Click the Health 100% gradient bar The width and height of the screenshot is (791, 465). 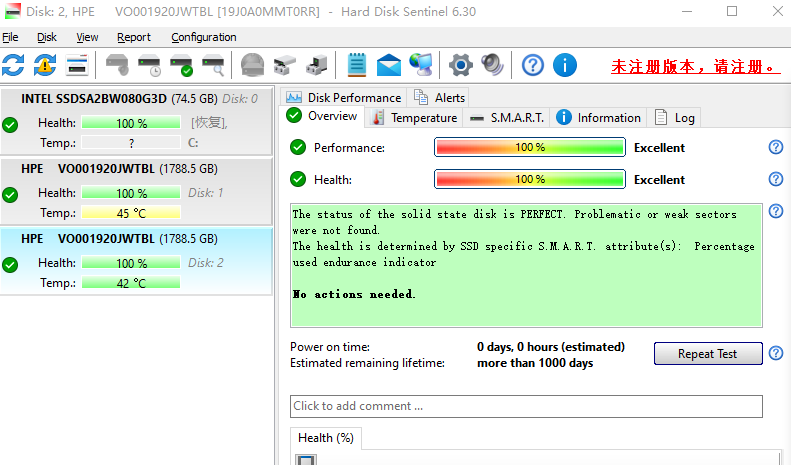(x=529, y=180)
